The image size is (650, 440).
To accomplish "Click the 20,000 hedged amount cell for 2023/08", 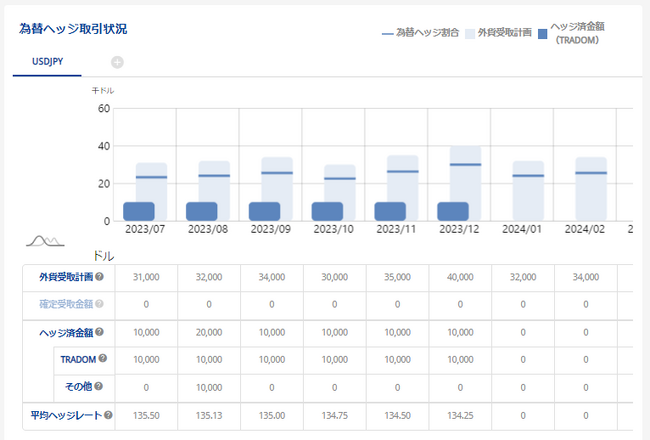I will 207,331.
